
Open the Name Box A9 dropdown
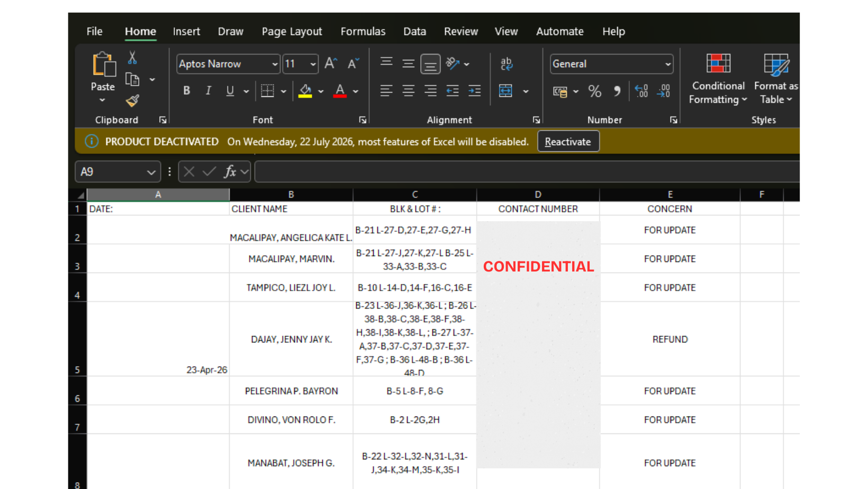pyautogui.click(x=151, y=172)
